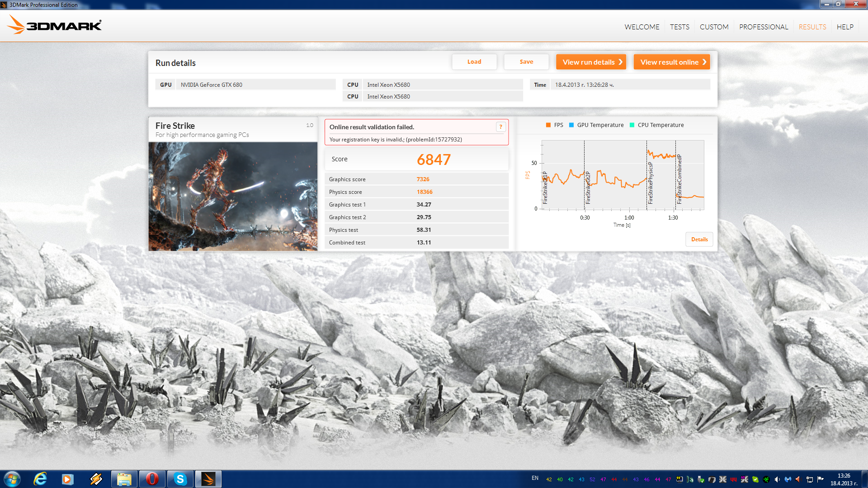The width and height of the screenshot is (868, 488).
Task: Click the volume speaker tray icon
Action: (x=777, y=479)
